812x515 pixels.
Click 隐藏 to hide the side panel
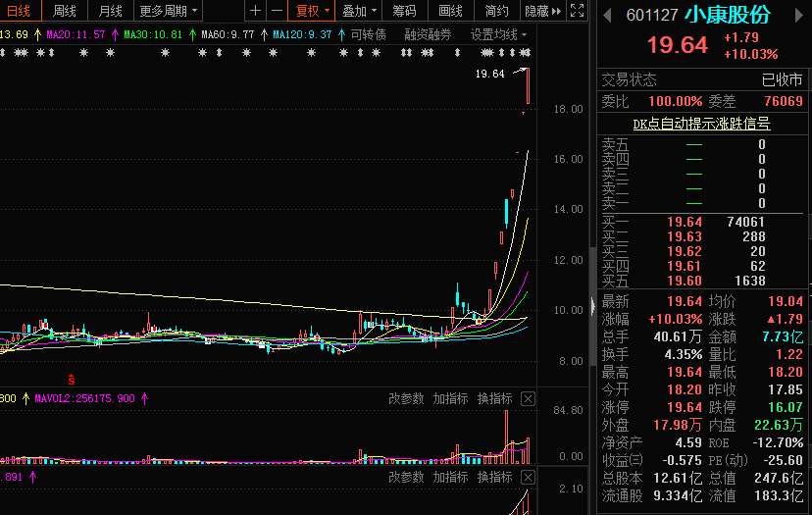(x=543, y=11)
